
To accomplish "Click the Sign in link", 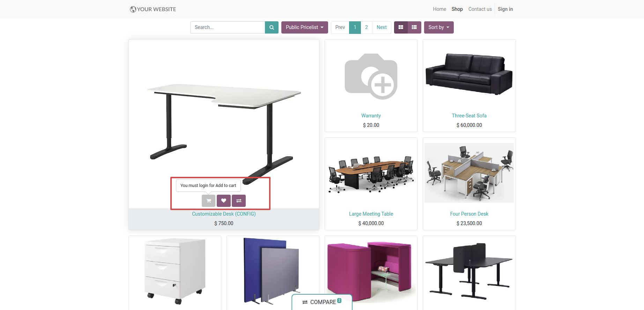I will [505, 9].
